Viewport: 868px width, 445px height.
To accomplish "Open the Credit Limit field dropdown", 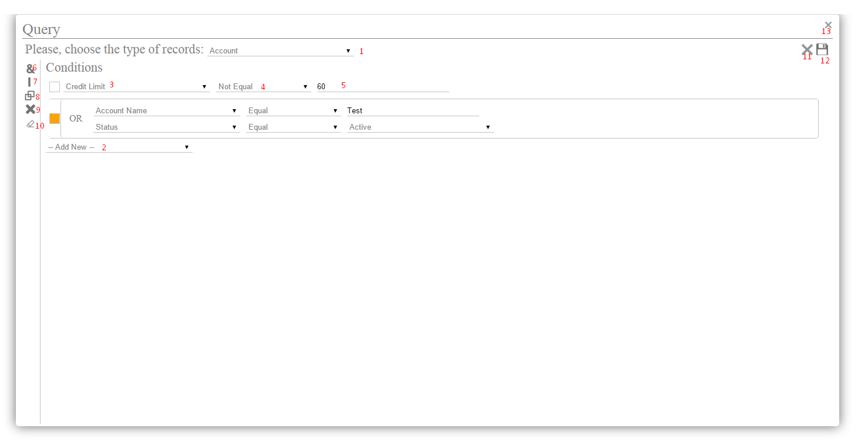I will (136, 87).
